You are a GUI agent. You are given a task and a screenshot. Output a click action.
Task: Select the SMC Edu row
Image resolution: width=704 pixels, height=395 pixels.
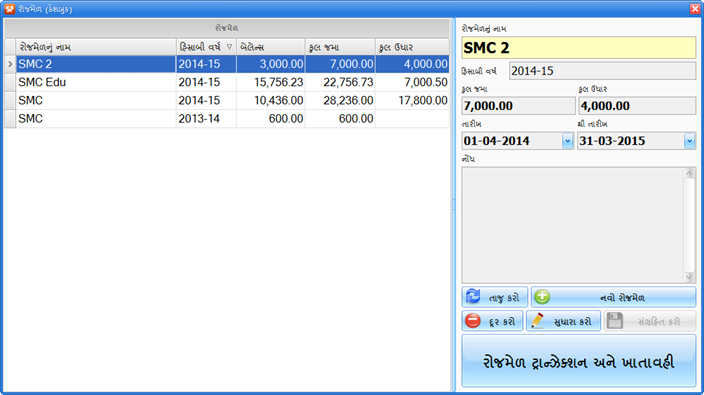[232, 82]
